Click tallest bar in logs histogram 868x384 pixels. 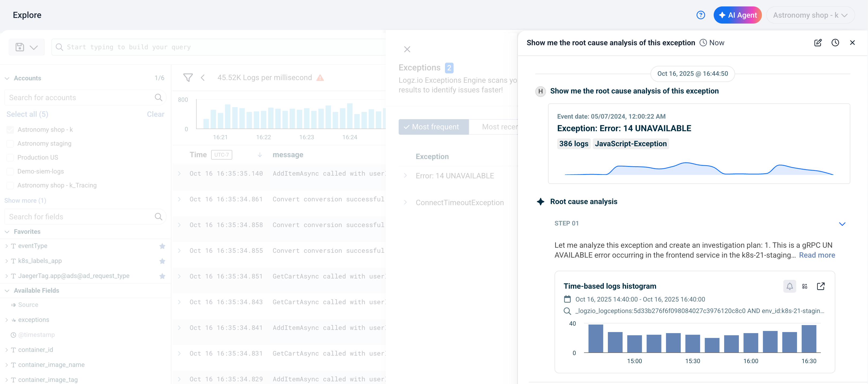pyautogui.click(x=595, y=338)
